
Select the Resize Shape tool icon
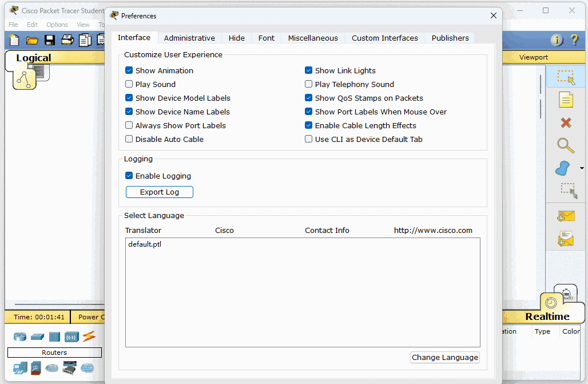[568, 191]
